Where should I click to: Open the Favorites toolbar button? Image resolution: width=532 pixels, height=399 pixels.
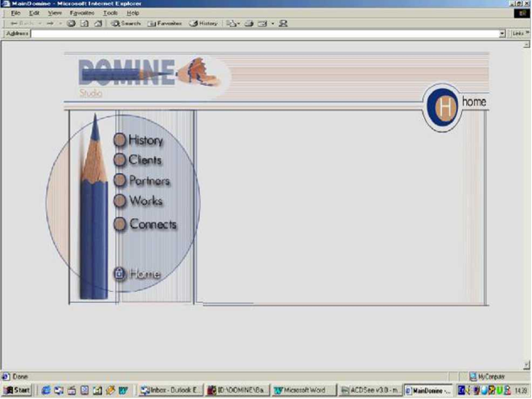point(165,24)
